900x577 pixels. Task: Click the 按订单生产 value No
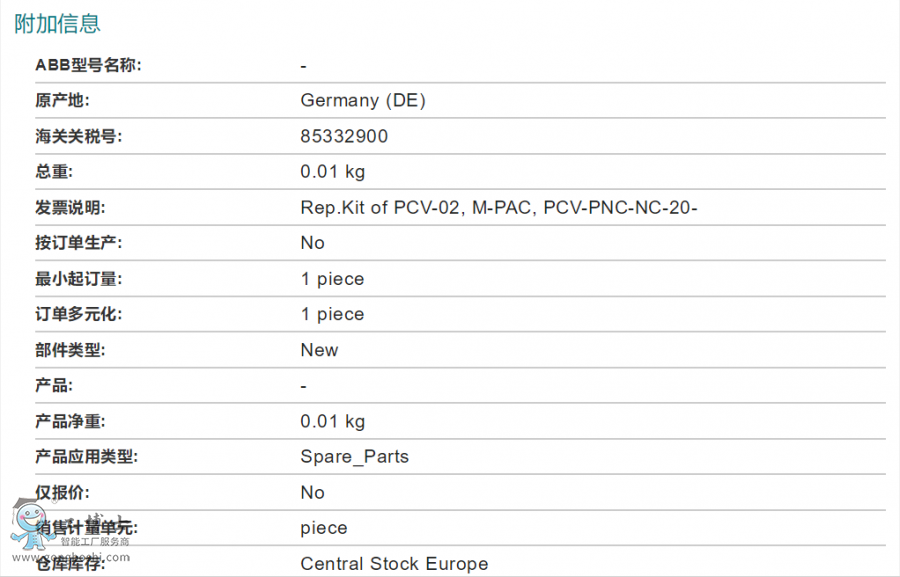pos(312,243)
